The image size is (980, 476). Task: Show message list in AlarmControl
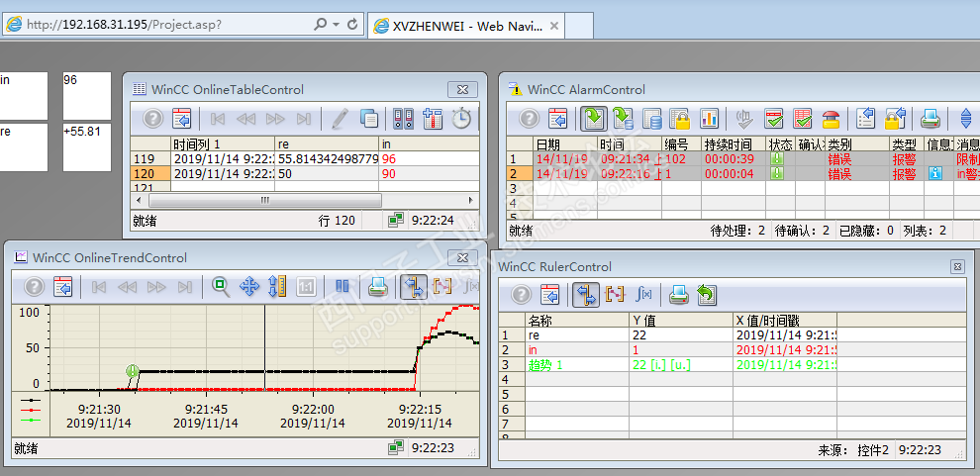pyautogui.click(x=593, y=118)
